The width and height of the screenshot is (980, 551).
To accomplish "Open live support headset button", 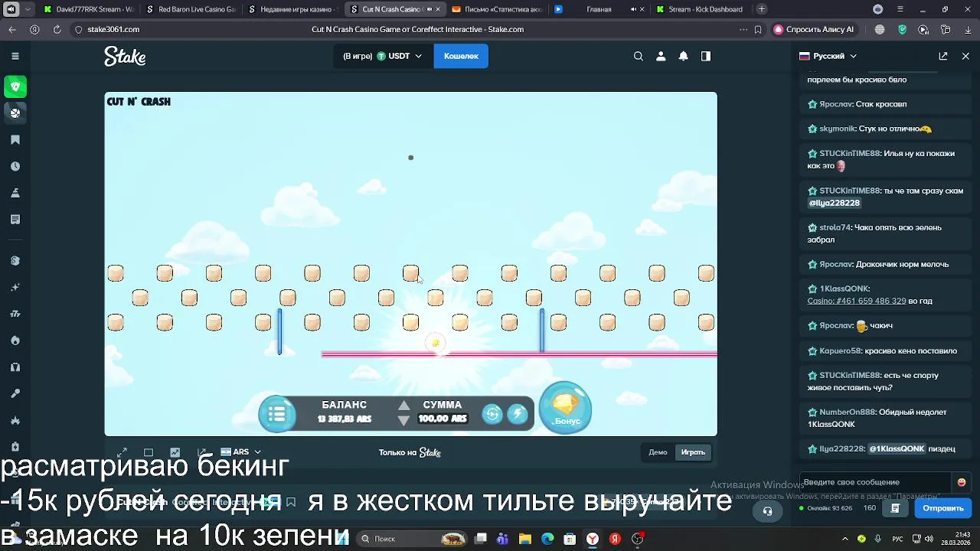I will (x=767, y=511).
